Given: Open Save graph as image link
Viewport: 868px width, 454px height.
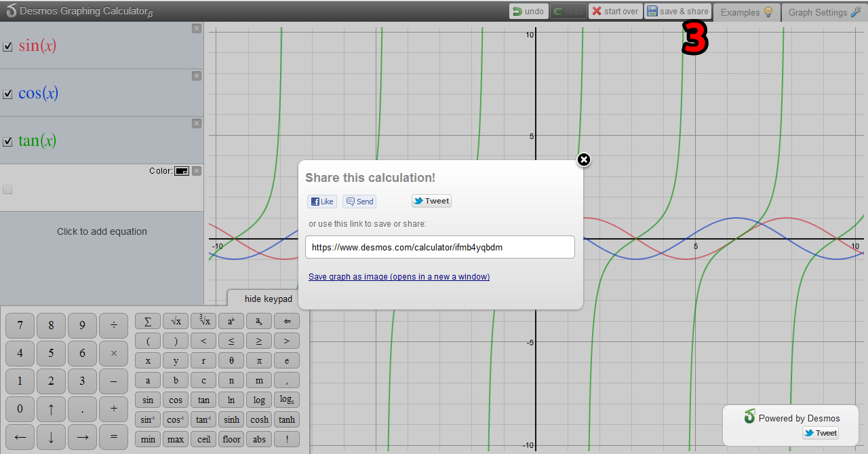Looking at the screenshot, I should pos(399,277).
